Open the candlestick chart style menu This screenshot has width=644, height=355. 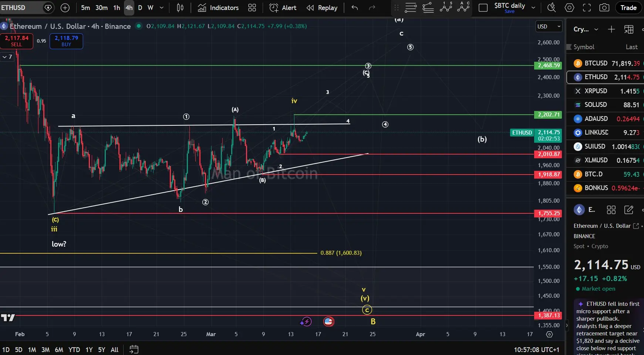pos(180,8)
